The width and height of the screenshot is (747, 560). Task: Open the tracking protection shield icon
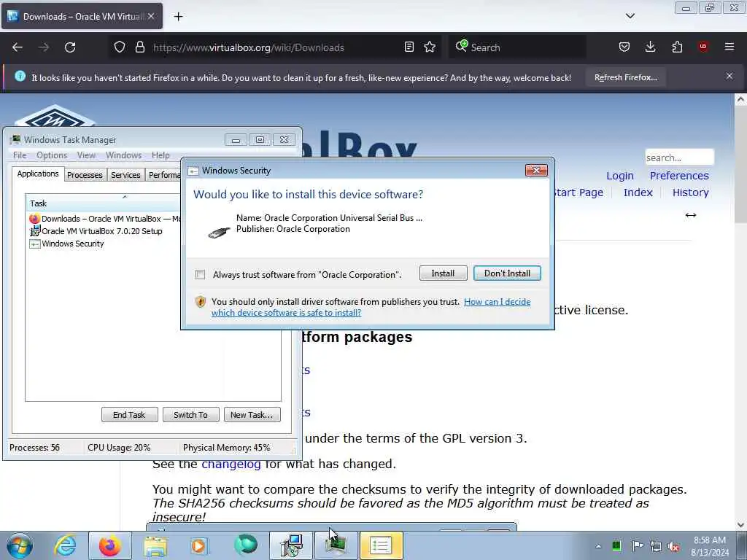(120, 47)
